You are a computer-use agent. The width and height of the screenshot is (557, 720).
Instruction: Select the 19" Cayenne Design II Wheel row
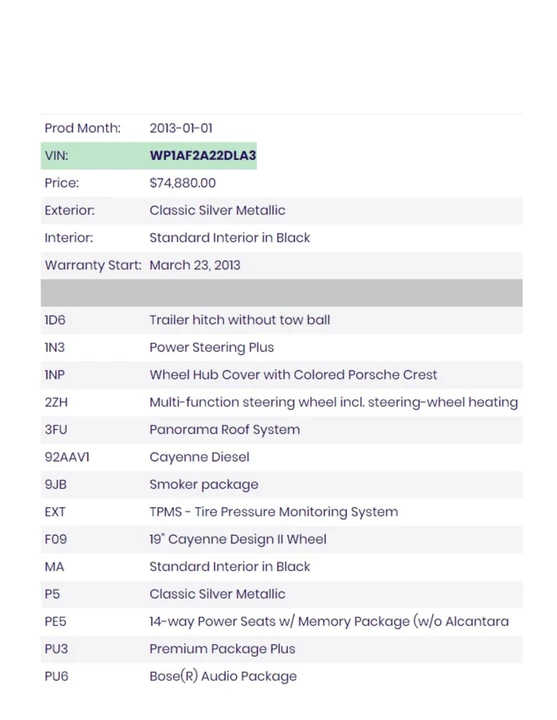(x=281, y=539)
